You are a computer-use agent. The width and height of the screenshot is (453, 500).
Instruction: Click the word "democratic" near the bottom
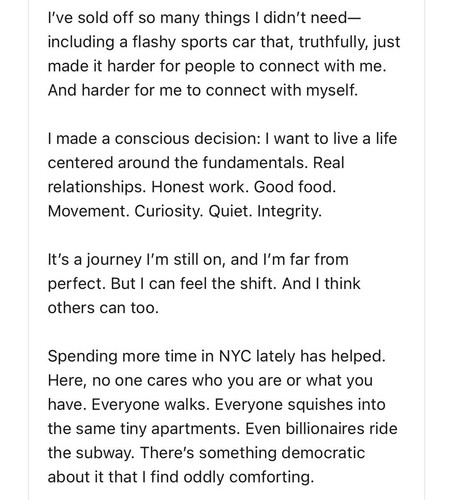(x=323, y=453)
